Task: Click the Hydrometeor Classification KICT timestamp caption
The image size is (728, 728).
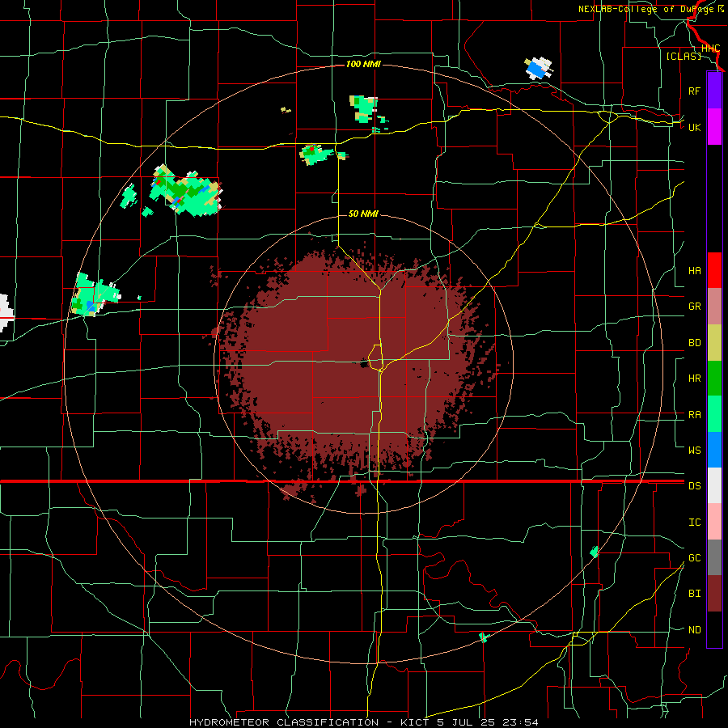Action: coord(363,722)
